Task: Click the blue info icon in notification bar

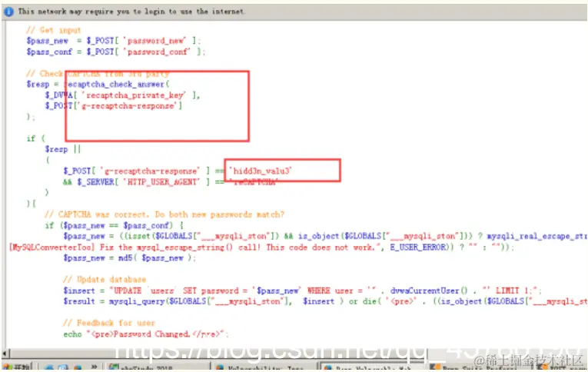Action: click(8, 12)
